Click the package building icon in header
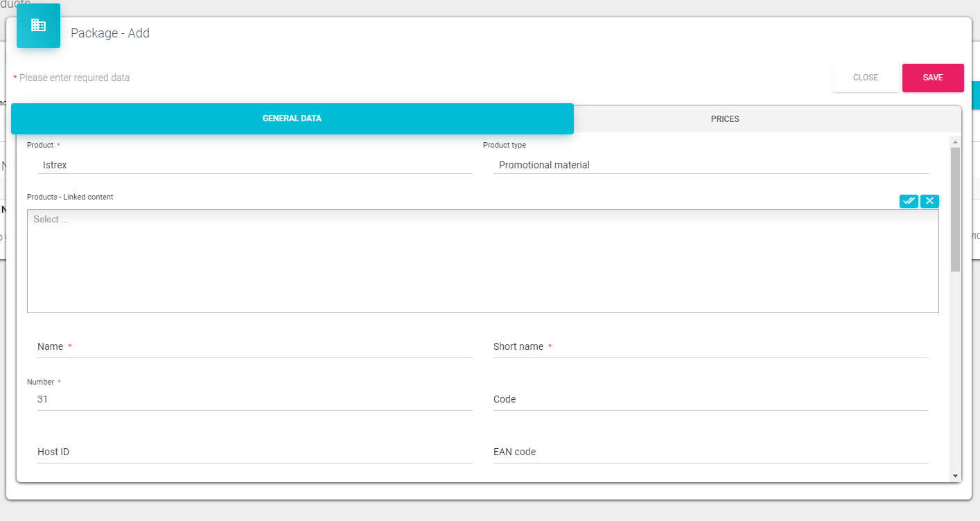Image resolution: width=980 pixels, height=521 pixels. click(x=38, y=26)
